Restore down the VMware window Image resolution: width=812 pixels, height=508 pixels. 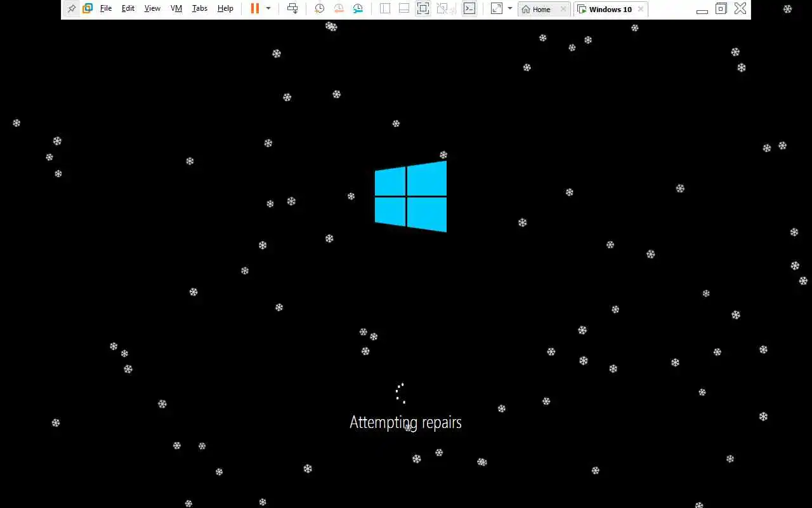point(721,9)
